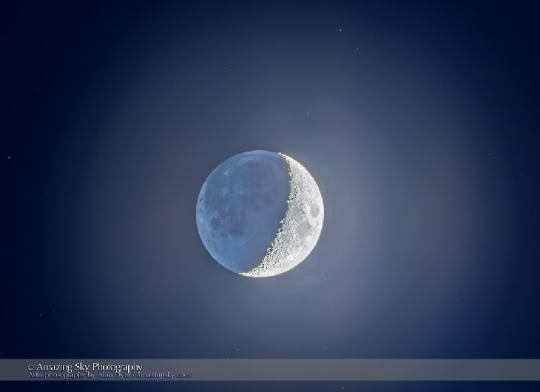The width and height of the screenshot is (540, 392).
Task: Click the small star at the far left edge
Action: (8, 156)
